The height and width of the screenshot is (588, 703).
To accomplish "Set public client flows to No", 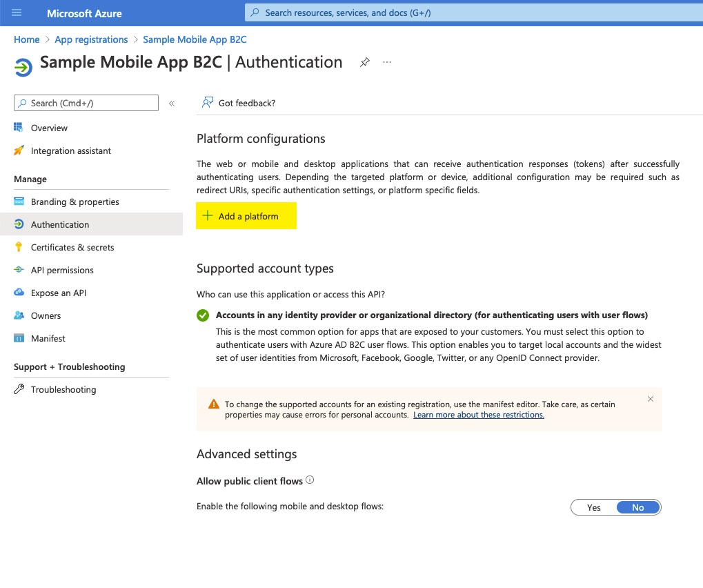I will click(638, 507).
